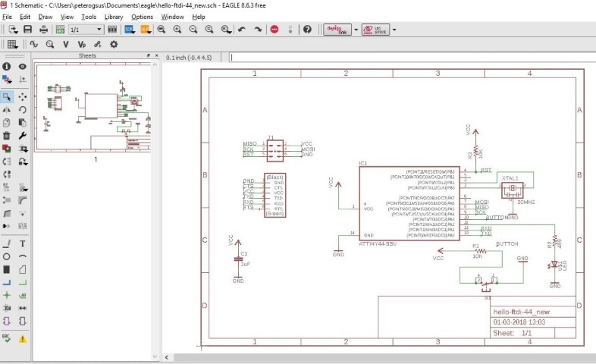
Task: Click the Use library icon
Action: pyautogui.click(x=112, y=30)
